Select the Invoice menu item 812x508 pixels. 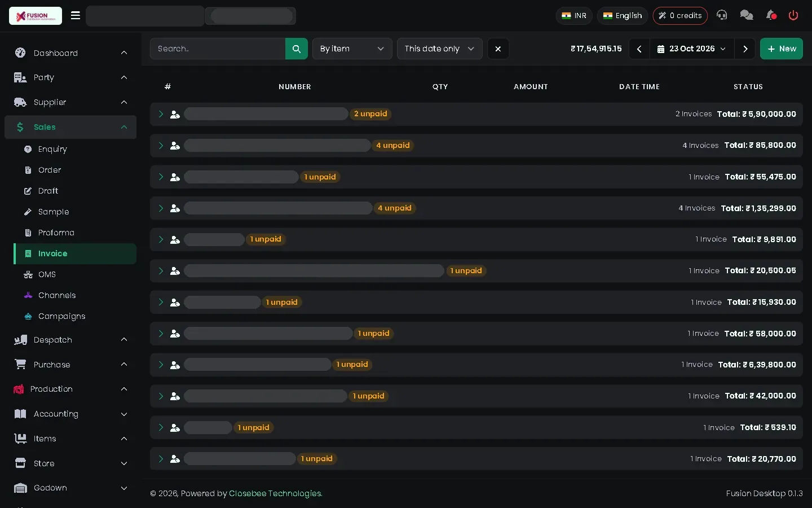[x=75, y=253]
